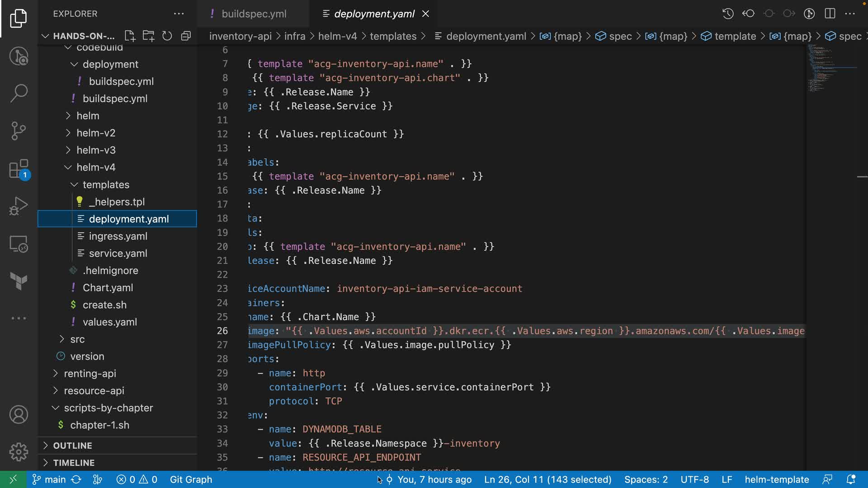Open ingress.yaml in the file tree
The width and height of the screenshot is (868, 488).
pyautogui.click(x=118, y=236)
